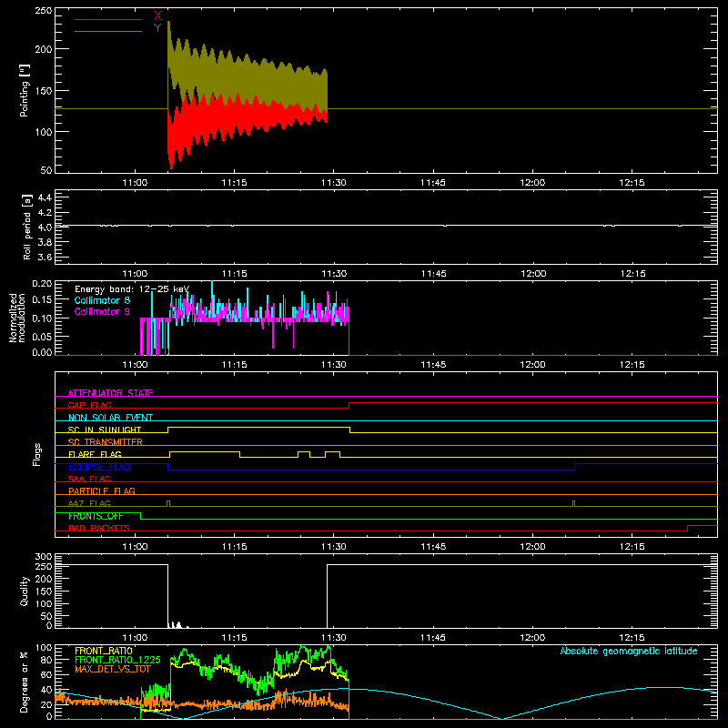Select the BAD_PACKETS flag label
Screen dimensions: 728x728
pos(99,528)
